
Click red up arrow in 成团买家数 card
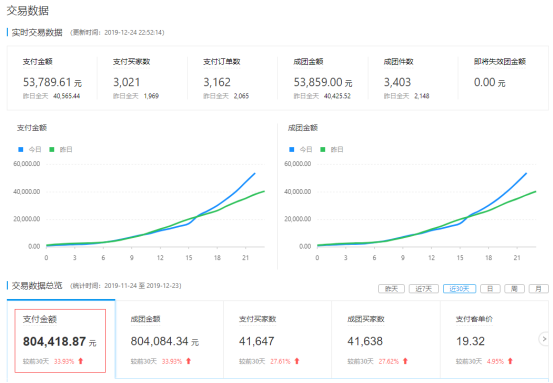405,361
